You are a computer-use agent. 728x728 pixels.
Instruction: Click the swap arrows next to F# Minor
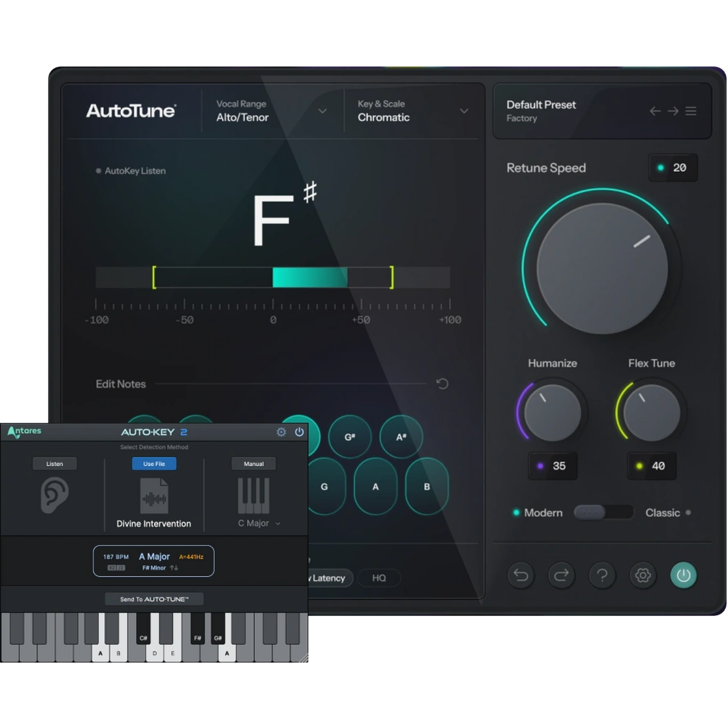tap(174, 568)
